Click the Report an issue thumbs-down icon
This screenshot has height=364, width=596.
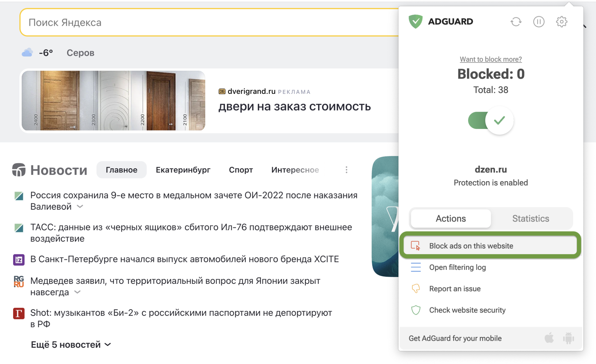coord(415,288)
